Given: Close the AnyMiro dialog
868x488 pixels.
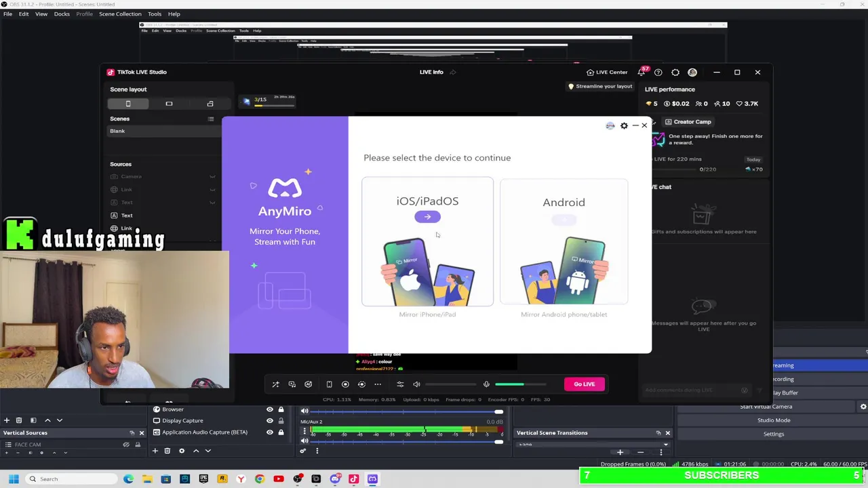Looking at the screenshot, I should point(644,125).
